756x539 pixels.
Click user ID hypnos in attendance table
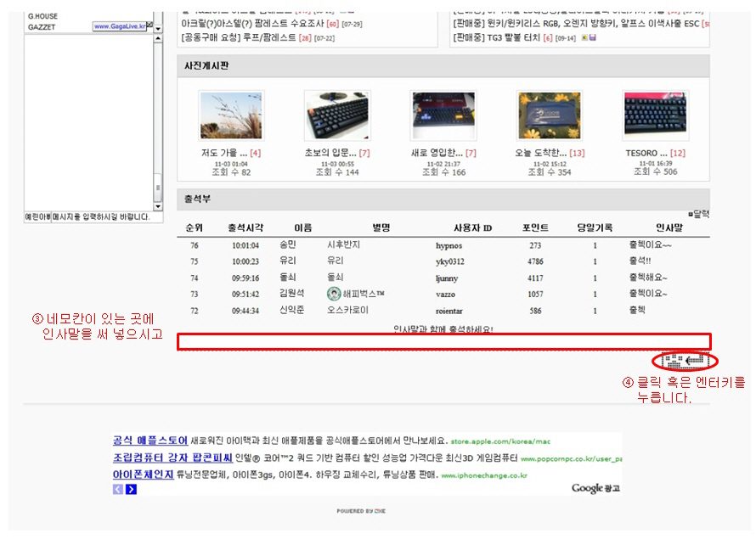[x=449, y=245]
